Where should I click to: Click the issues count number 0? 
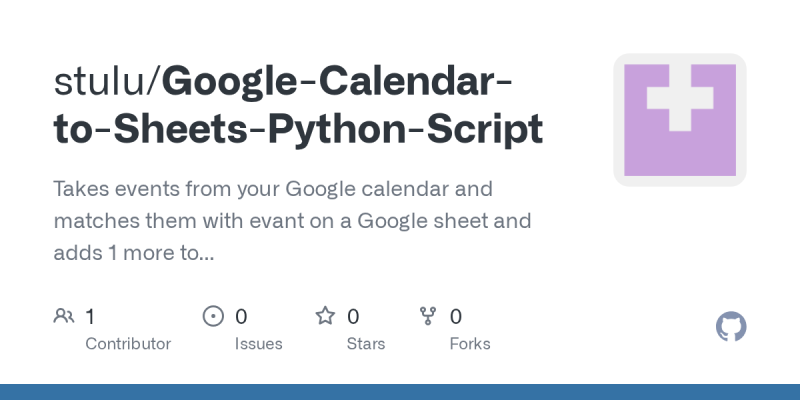[241, 317]
